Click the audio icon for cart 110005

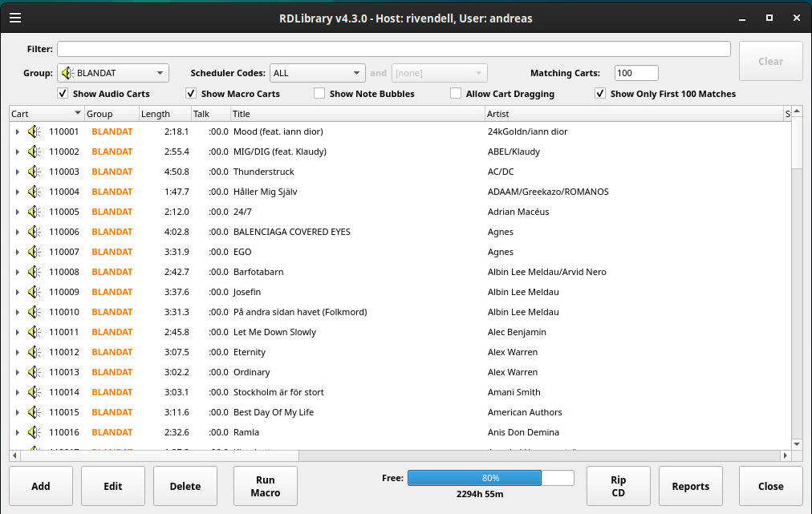coord(35,212)
